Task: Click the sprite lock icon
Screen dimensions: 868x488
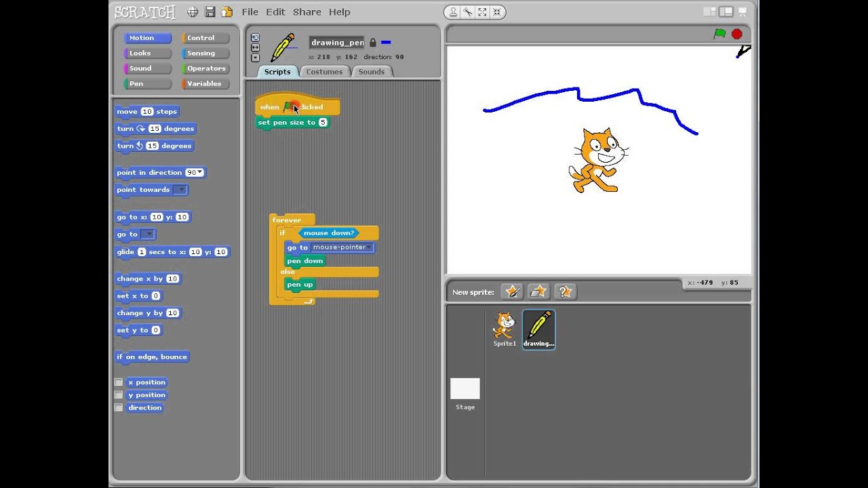Action: coord(372,42)
